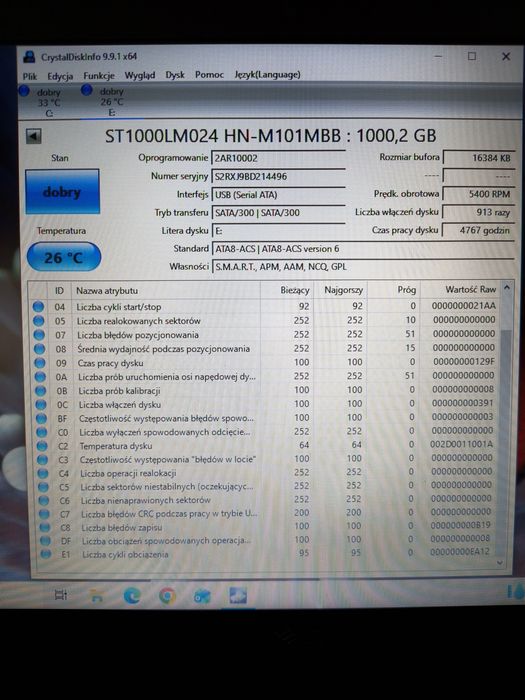Image resolution: width=525 pixels, height=700 pixels.
Task: Open the Pomoc menu
Action: pos(209,75)
